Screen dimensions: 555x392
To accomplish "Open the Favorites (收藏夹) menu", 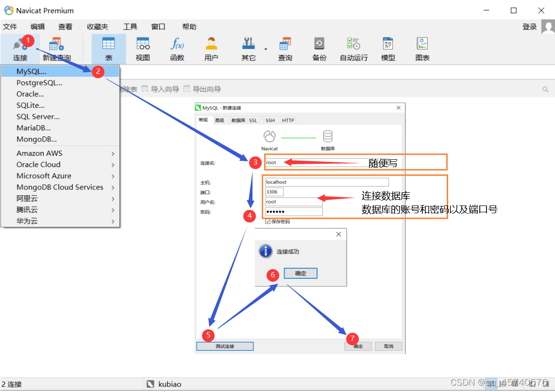I will pyautogui.click(x=97, y=27).
